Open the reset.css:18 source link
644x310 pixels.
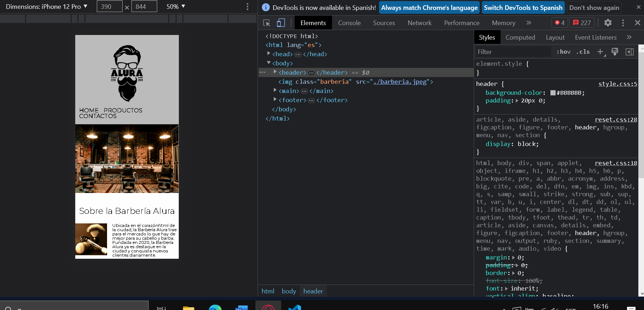[x=616, y=163]
